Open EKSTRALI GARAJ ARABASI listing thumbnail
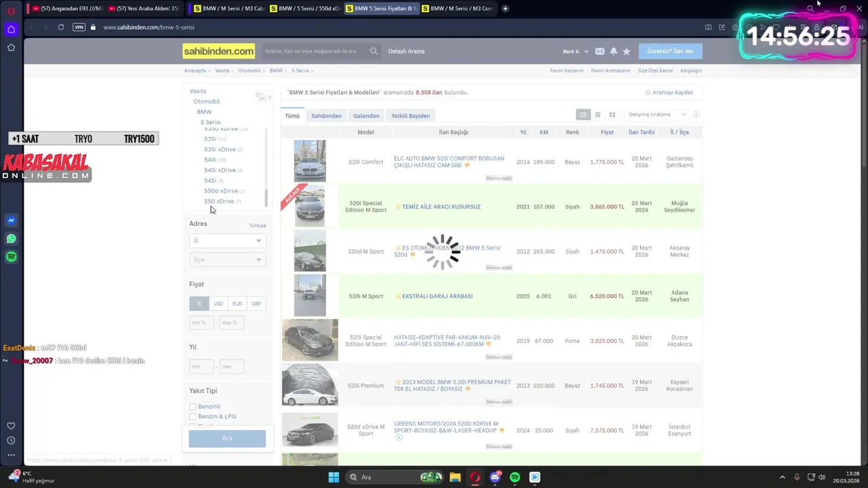The height and width of the screenshot is (488, 868). [310, 296]
